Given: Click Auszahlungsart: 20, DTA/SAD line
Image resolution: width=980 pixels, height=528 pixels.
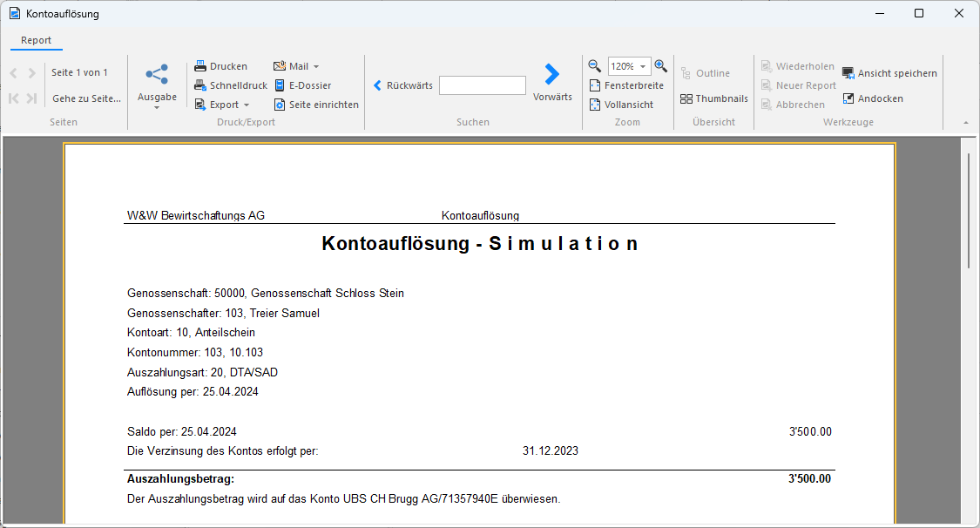Looking at the screenshot, I should coord(202,372).
